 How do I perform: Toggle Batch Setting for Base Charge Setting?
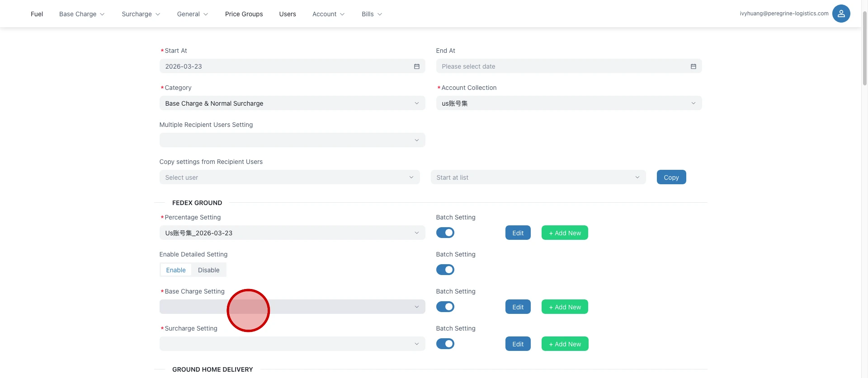(x=445, y=307)
